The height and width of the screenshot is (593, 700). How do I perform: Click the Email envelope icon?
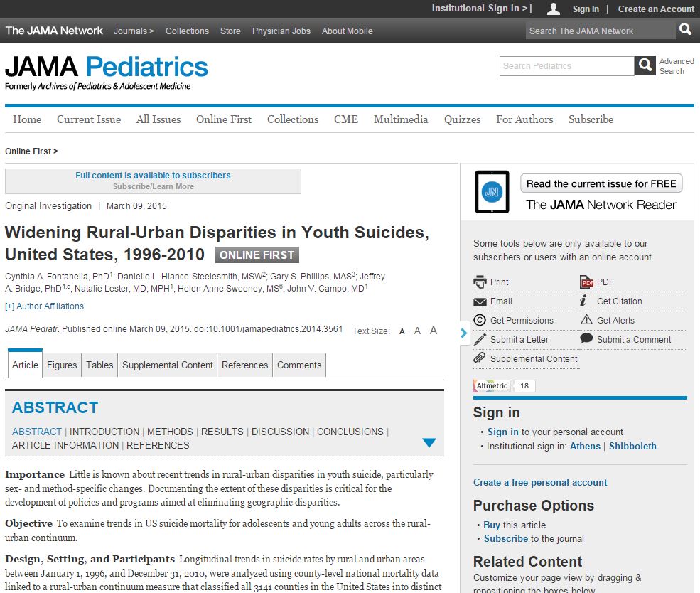click(x=480, y=301)
